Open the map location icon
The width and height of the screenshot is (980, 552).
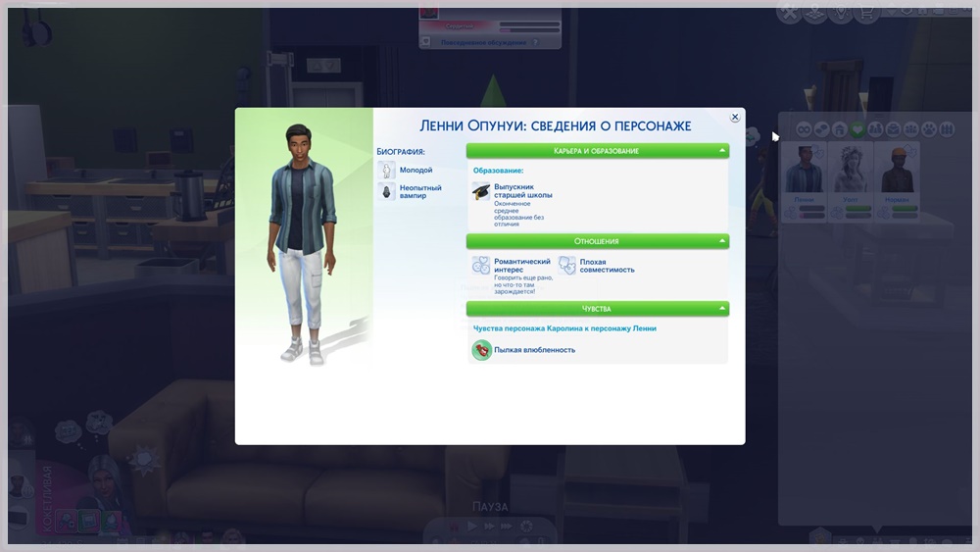[815, 11]
